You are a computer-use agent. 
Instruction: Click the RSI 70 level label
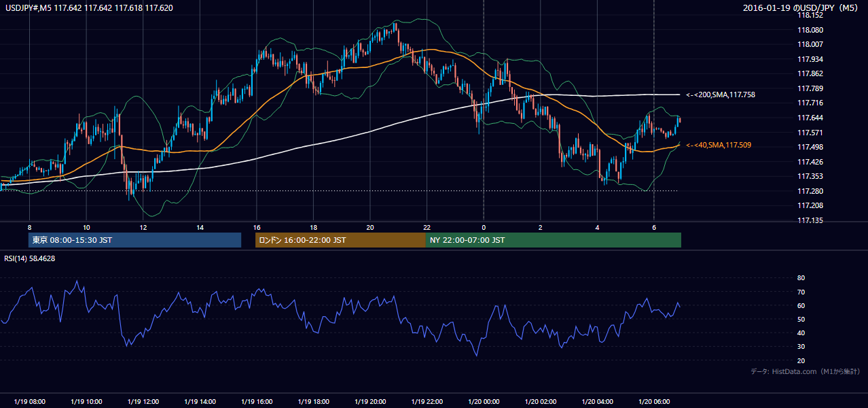tap(801, 292)
